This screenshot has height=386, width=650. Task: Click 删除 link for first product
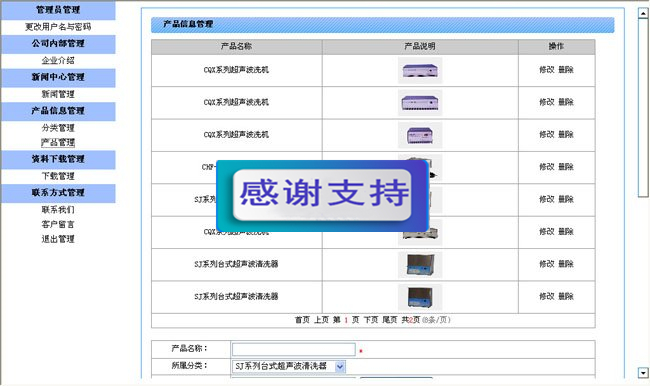tap(566, 70)
